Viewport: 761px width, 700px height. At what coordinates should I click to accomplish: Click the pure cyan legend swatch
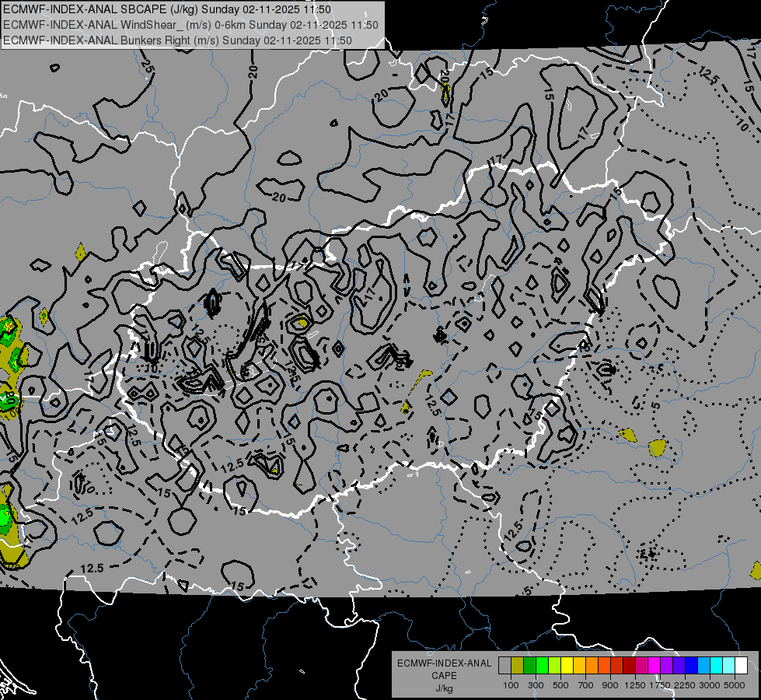pos(716,666)
